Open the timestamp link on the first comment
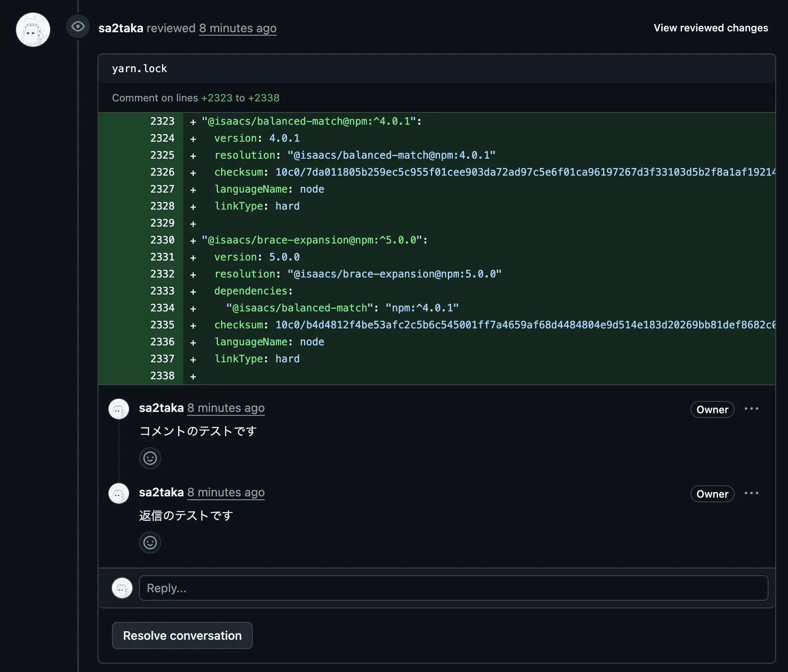Screen dimensions: 788x672 (x=226, y=408)
